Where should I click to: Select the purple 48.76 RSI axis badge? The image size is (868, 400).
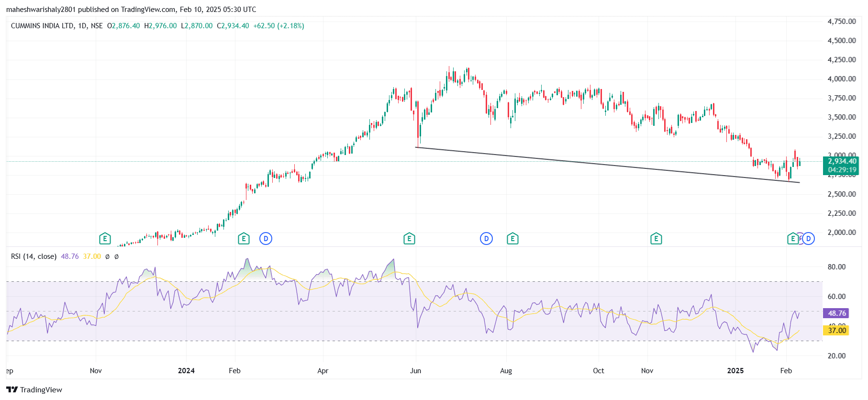coord(836,313)
